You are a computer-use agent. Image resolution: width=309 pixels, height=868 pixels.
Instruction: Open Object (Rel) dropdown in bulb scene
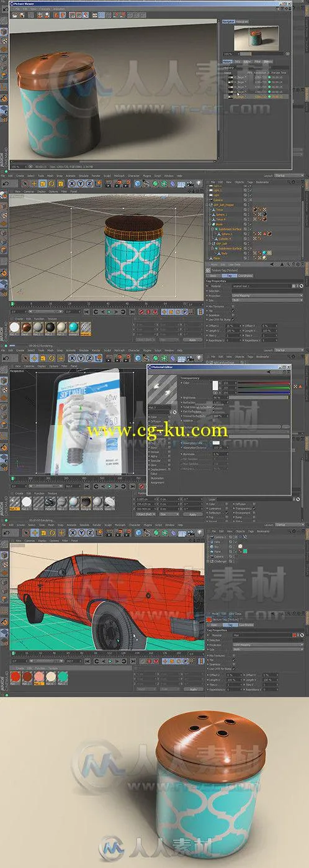(145, 514)
